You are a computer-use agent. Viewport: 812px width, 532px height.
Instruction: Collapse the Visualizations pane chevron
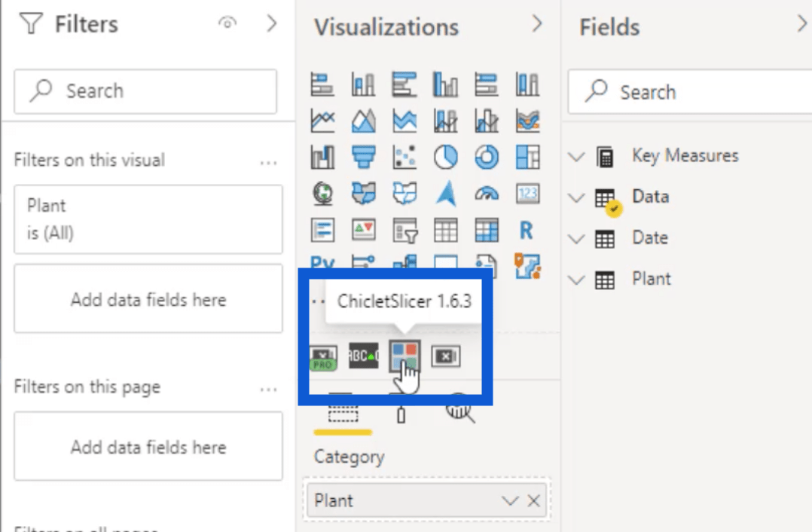pos(537,24)
